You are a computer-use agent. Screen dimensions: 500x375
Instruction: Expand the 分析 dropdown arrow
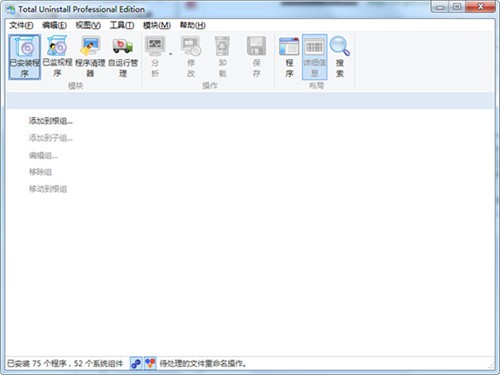coord(171,54)
